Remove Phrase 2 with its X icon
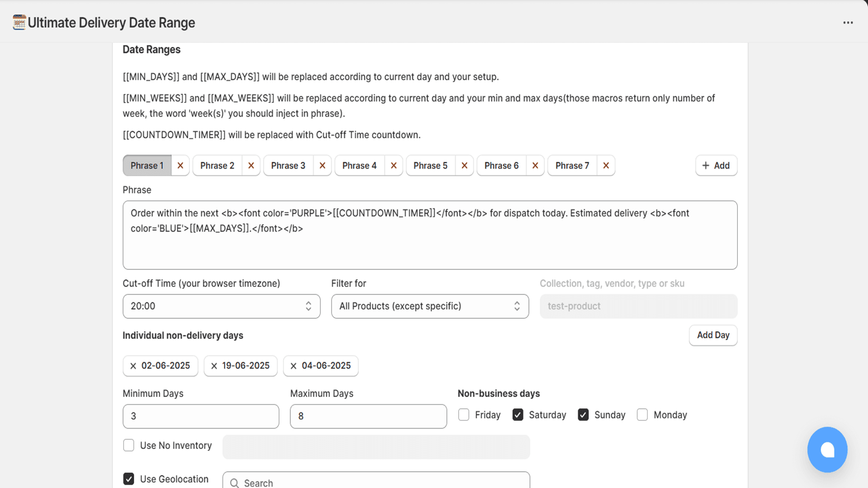Screen dimensions: 868x488 [x=251, y=165]
